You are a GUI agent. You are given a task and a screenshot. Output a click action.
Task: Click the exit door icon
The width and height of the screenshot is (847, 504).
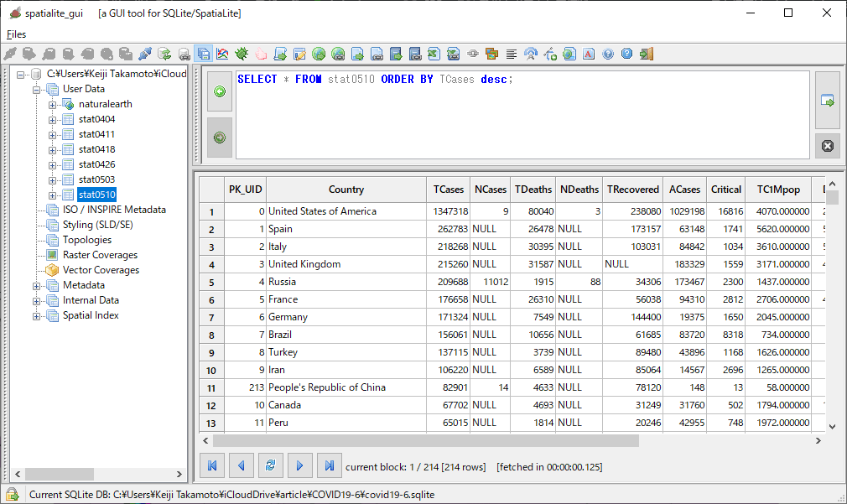coord(647,54)
